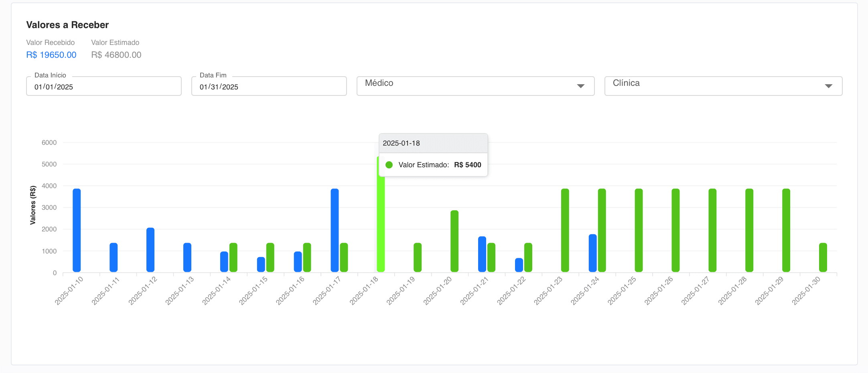Click the tooltip value 'R$ 5400'
Image resolution: width=868 pixels, height=373 pixels.
pyautogui.click(x=468, y=165)
